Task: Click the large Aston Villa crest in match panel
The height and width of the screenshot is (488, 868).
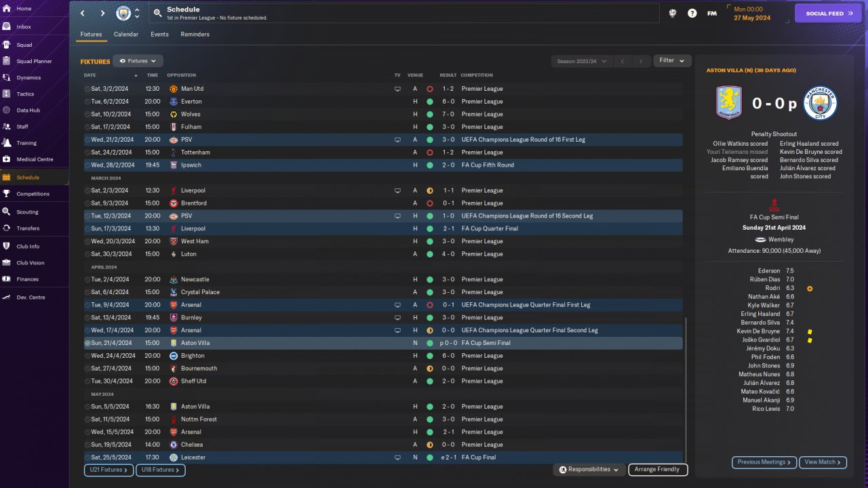Action: pos(729,103)
